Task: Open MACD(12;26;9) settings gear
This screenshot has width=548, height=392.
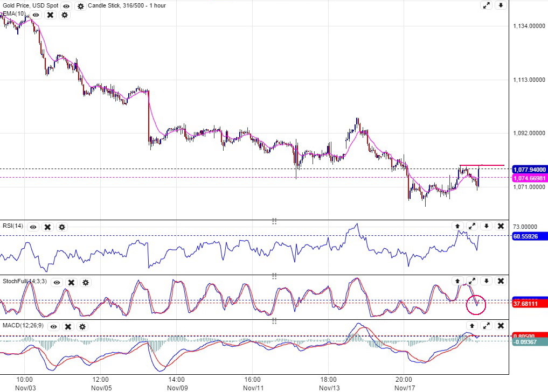Action: (x=82, y=327)
